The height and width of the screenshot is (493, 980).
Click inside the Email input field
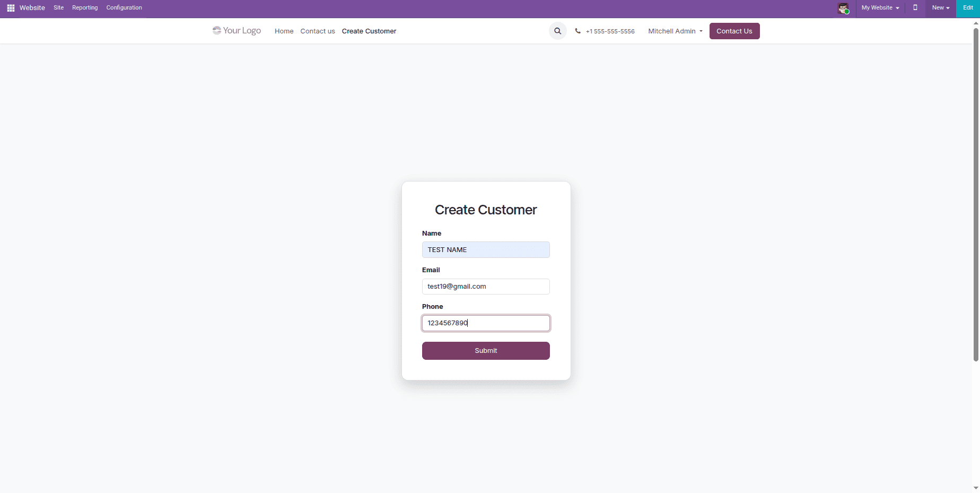485,286
